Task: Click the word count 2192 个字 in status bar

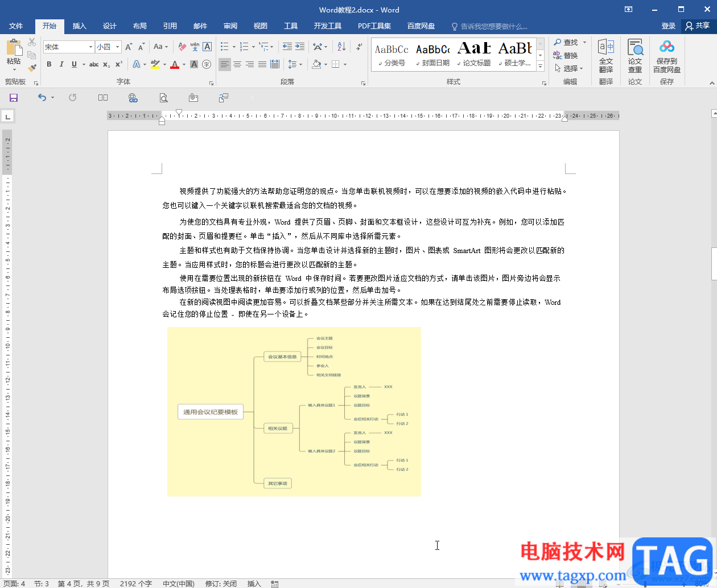Action: [x=136, y=583]
